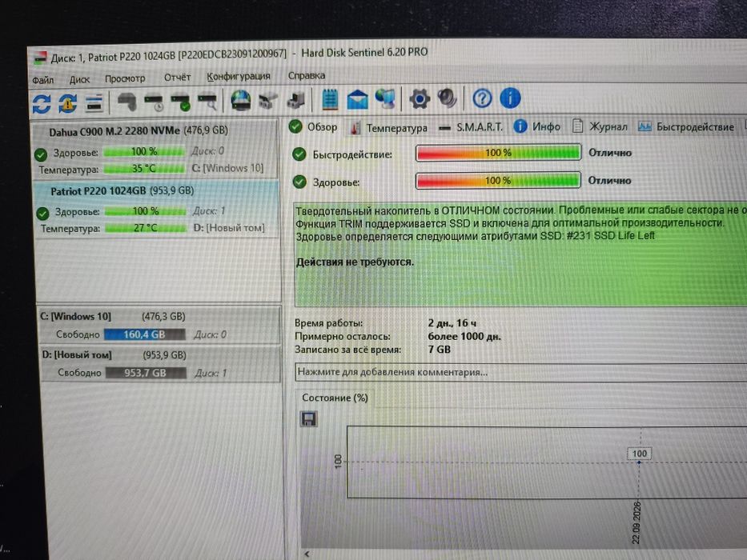The image size is (747, 560).
Task: Click the main Здоровье 100 % gradient bar
Action: click(x=498, y=181)
